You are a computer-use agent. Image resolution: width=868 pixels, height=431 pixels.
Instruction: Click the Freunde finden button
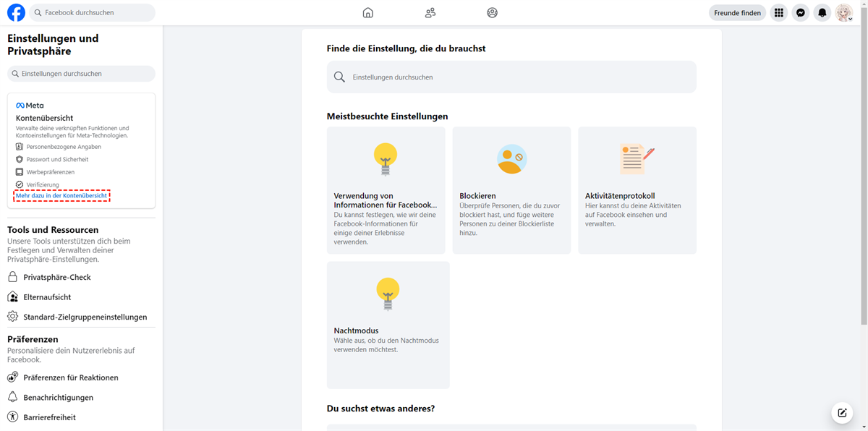[x=737, y=12]
